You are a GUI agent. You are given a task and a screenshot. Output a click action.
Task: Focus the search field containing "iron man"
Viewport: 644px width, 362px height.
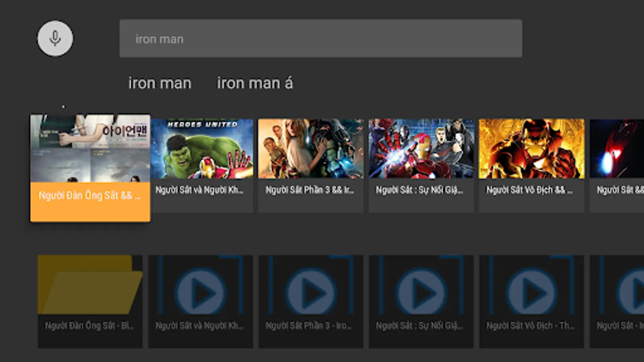click(321, 39)
